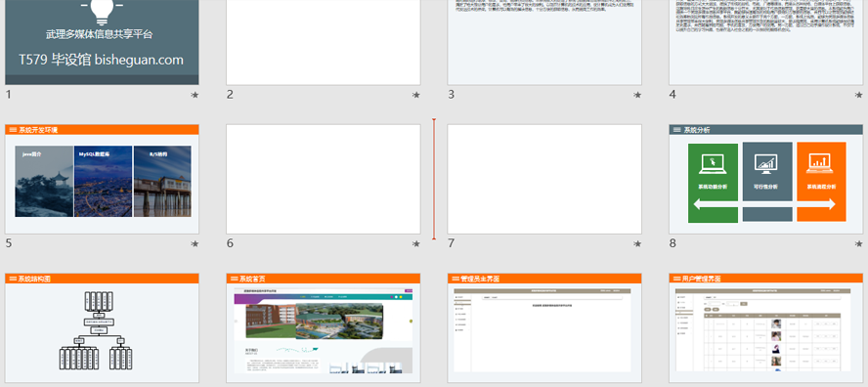Click the star icon beneath blank slide 6
868x387 pixels.
pos(415,243)
